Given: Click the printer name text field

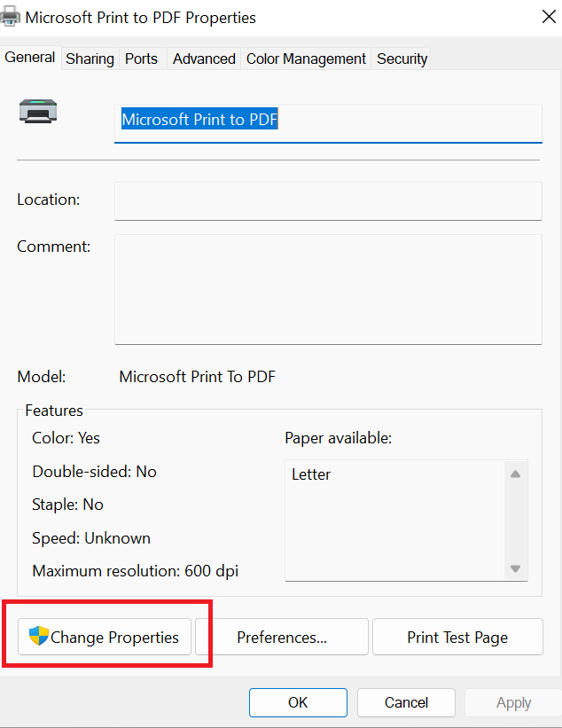Looking at the screenshot, I should pyautogui.click(x=328, y=121).
